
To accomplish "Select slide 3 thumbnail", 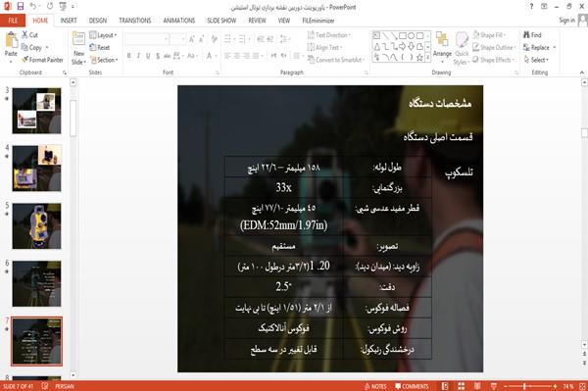I will tap(36, 111).
